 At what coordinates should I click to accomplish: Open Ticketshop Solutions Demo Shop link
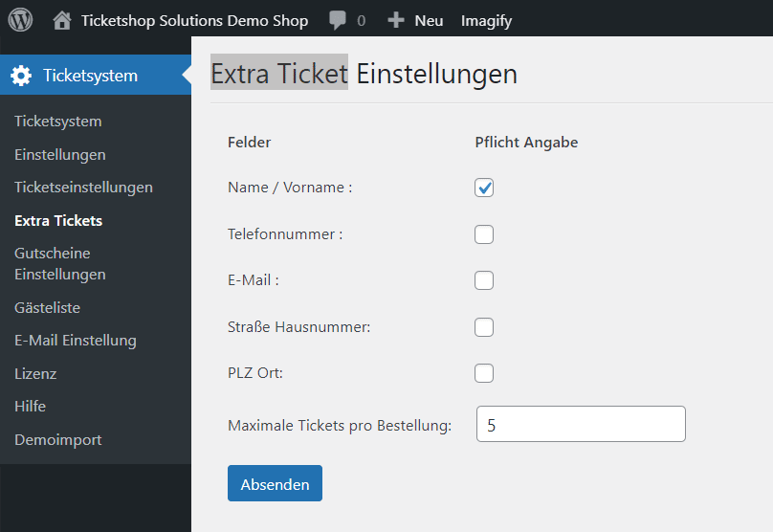pyautogui.click(x=195, y=21)
